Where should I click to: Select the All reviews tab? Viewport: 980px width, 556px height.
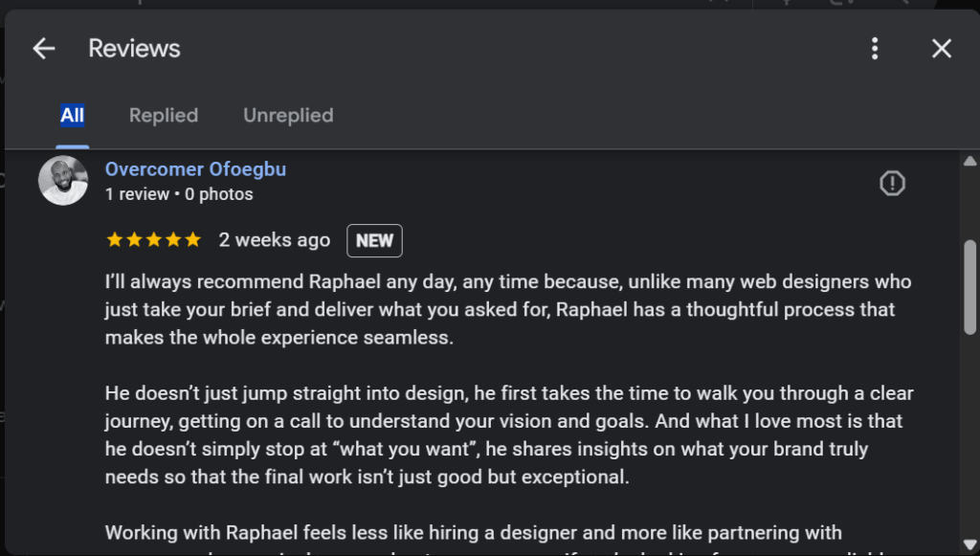point(73,115)
